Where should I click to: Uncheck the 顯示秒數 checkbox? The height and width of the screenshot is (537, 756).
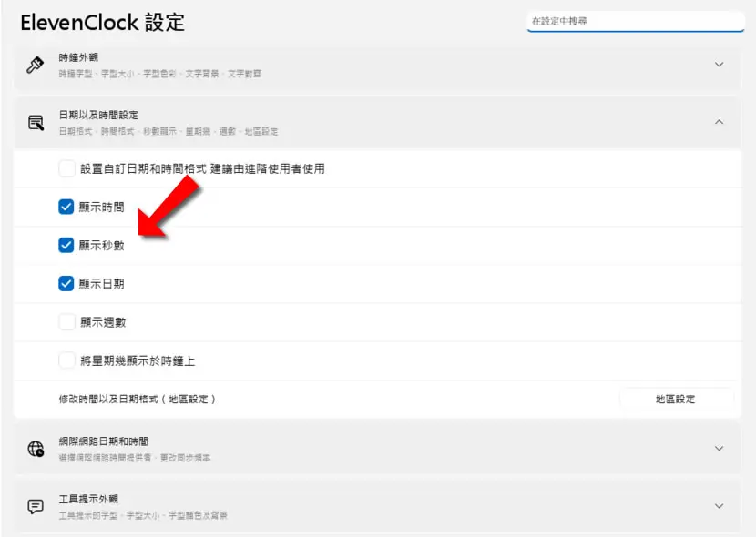(x=66, y=245)
